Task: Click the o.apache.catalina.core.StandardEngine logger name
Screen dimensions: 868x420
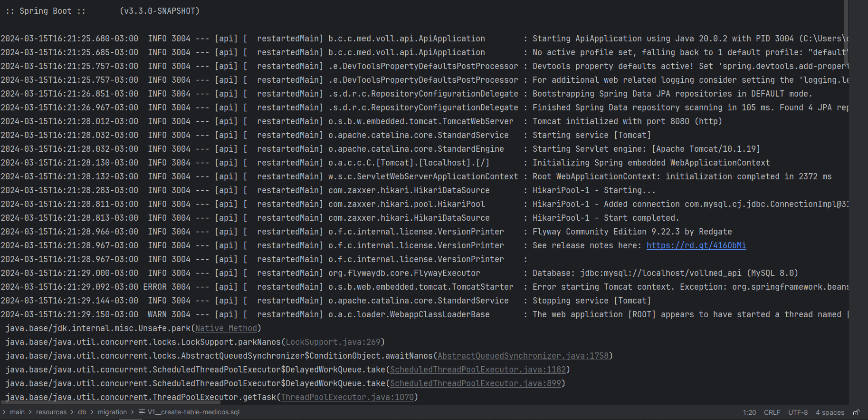Action: coord(416,149)
